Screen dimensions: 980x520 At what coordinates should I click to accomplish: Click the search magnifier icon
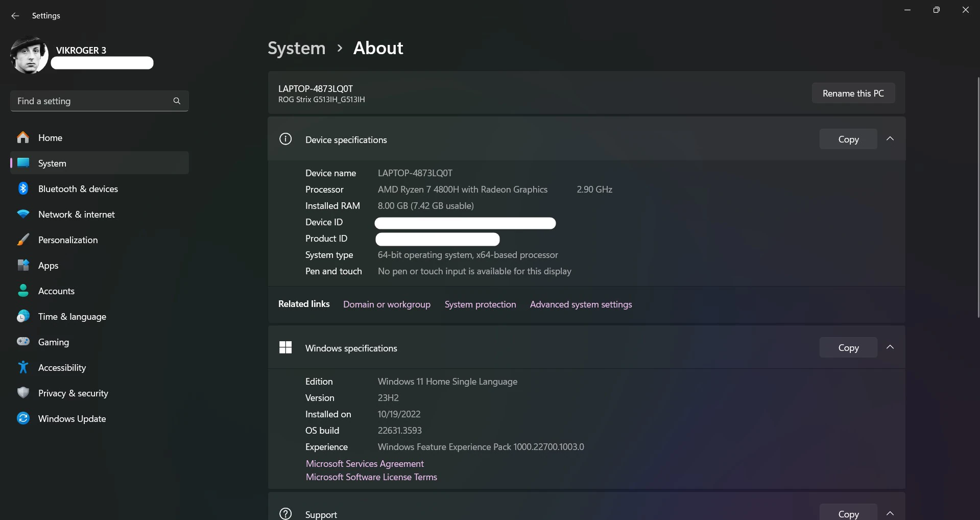[x=177, y=101]
